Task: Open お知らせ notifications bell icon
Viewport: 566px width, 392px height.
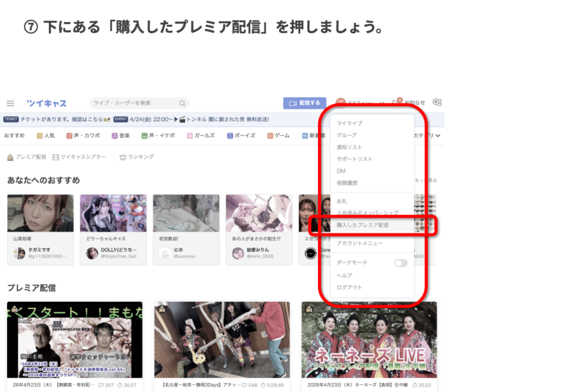Action: 396,103
